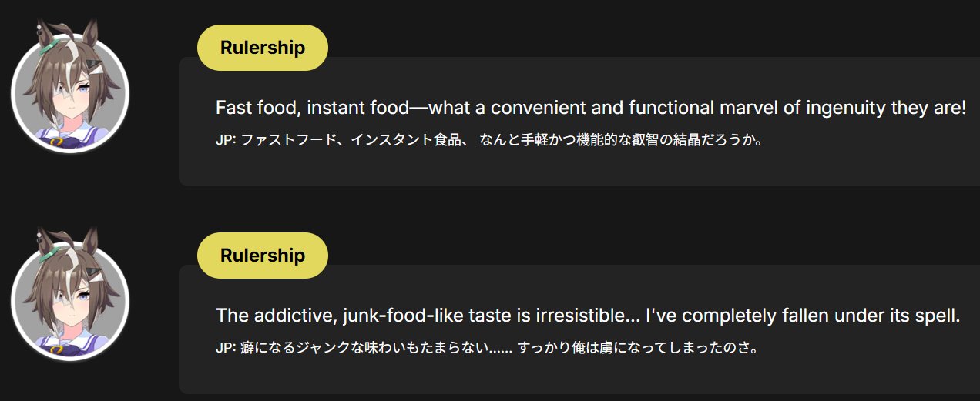Click the English line starting "Fast food, instant food"
980x401 pixels.
591,108
